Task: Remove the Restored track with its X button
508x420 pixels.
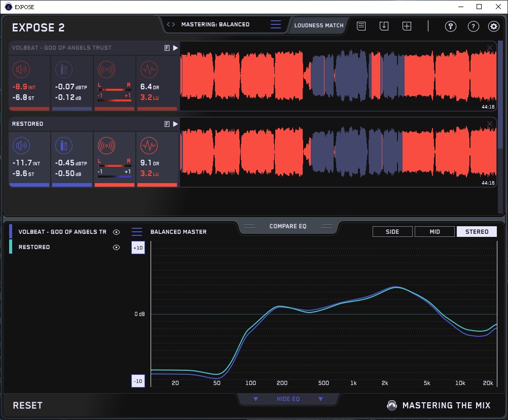Action: point(490,124)
